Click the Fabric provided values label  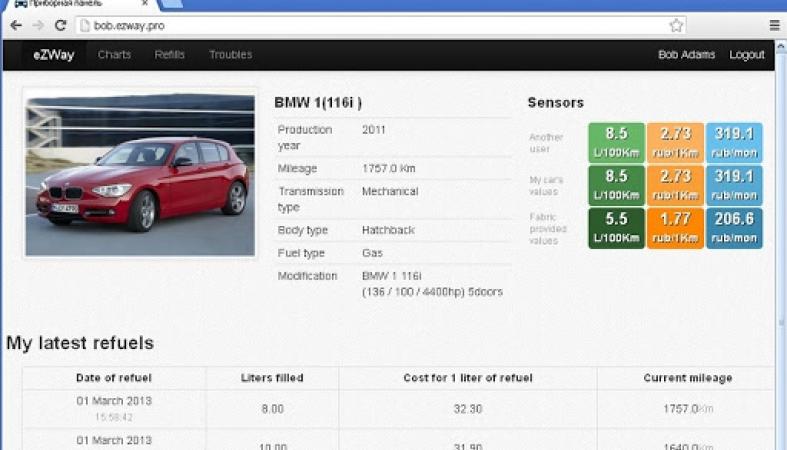click(x=548, y=229)
